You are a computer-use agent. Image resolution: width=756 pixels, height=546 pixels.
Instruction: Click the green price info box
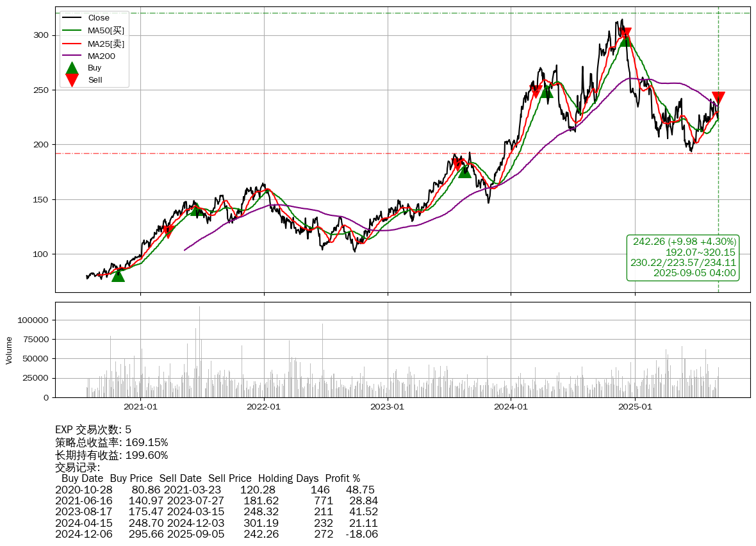684,257
